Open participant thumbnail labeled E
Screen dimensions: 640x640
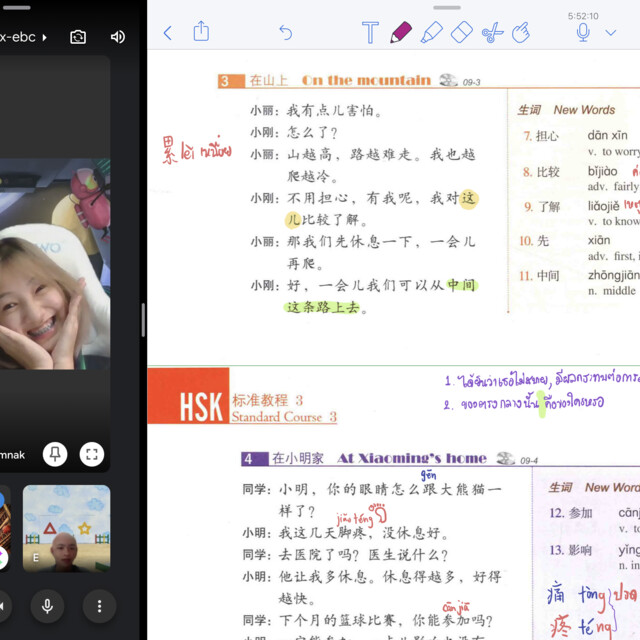pos(67,528)
